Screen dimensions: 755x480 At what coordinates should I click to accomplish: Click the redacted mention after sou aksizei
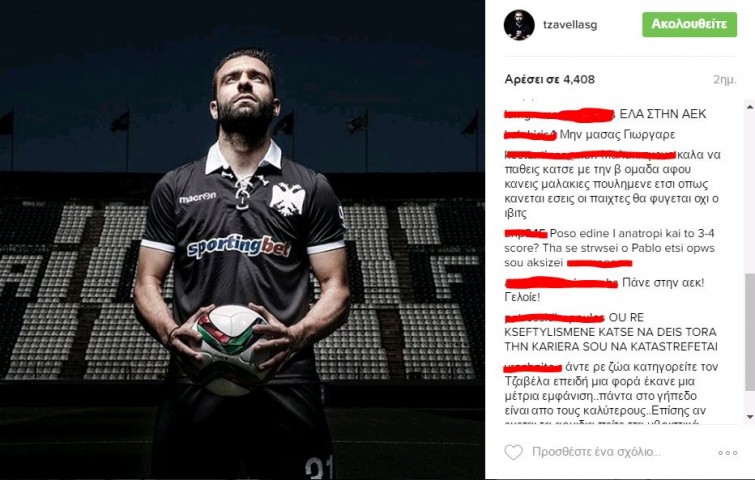tap(599, 263)
